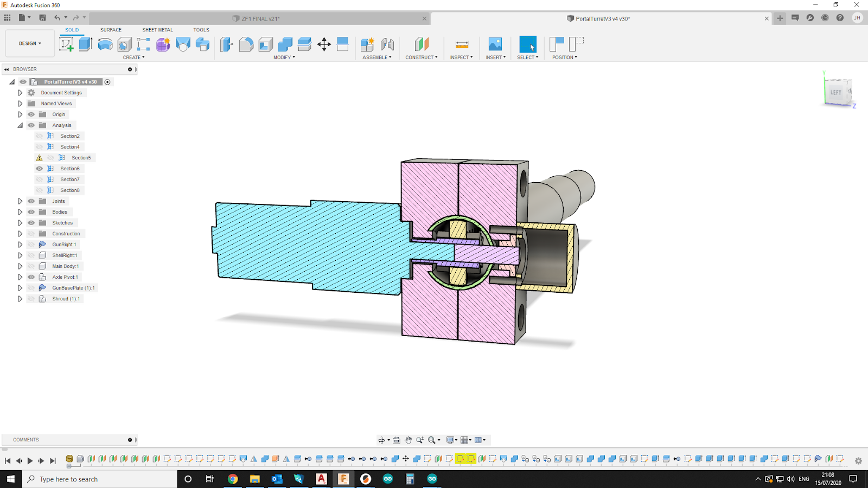
Task: Open the Help icon
Action: point(840,18)
